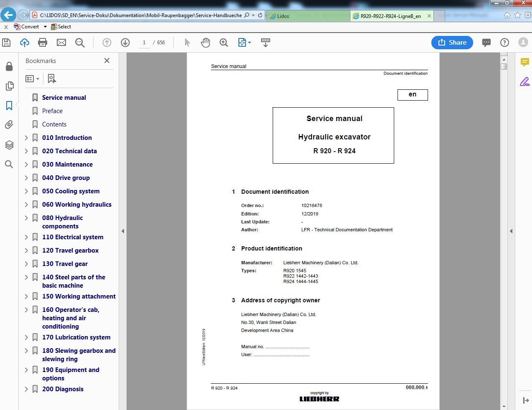
Task: Click the Select toolbar button
Action: point(61,27)
